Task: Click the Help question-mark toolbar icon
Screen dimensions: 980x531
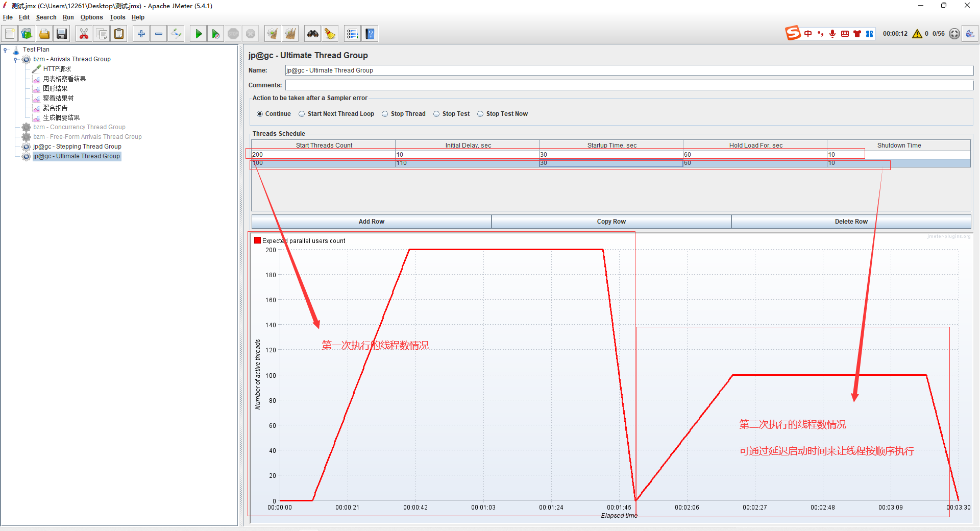Action: pyautogui.click(x=370, y=34)
